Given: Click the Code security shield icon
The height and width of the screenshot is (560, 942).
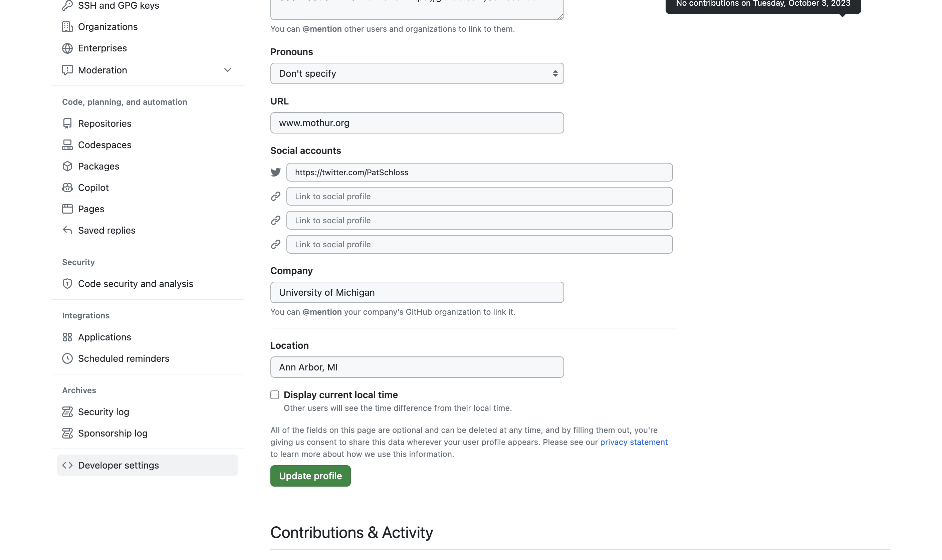Looking at the screenshot, I should (x=67, y=284).
